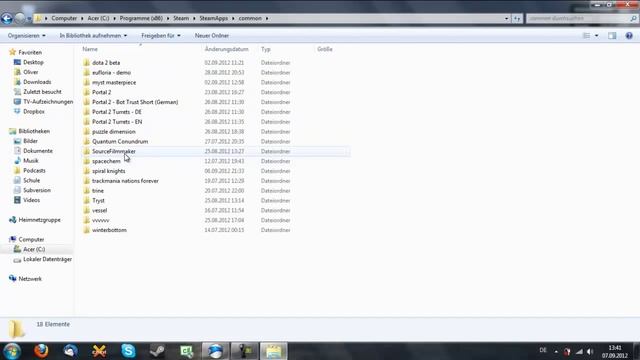Open Downloads in the navigation pane
640x360 pixels.
[x=37, y=82]
